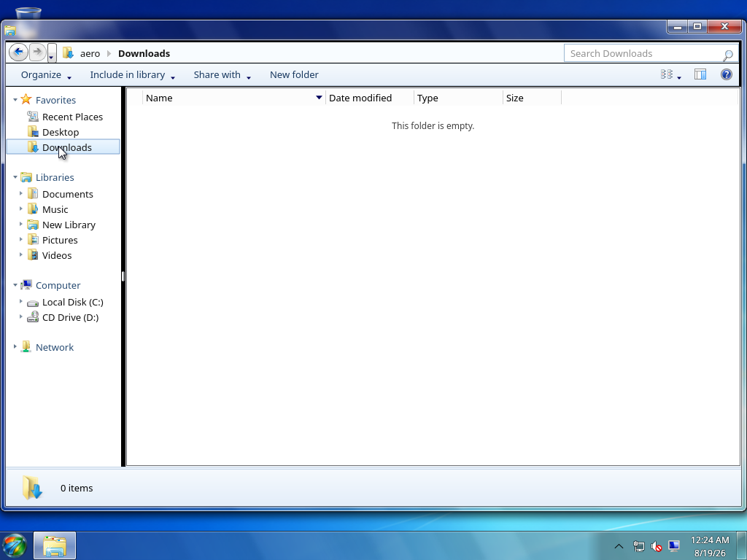Open the Organize menu

coord(46,75)
